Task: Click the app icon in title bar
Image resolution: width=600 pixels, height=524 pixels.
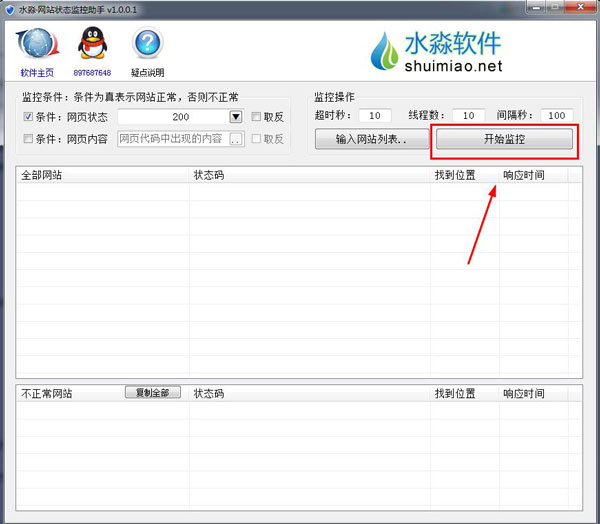Action: coord(9,9)
